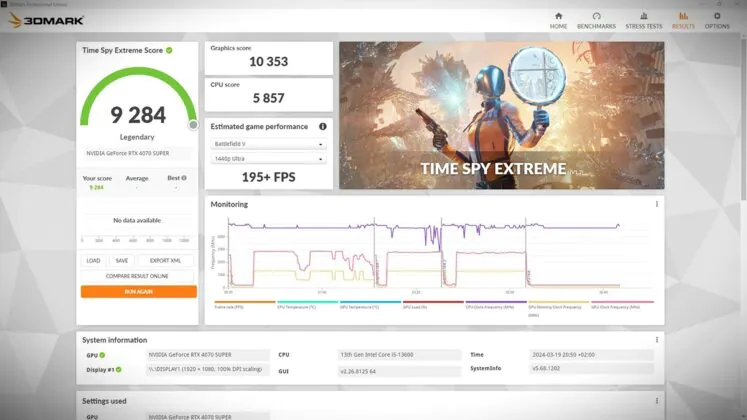The width and height of the screenshot is (747, 420).
Task: Click the SAVE button
Action: 121,260
